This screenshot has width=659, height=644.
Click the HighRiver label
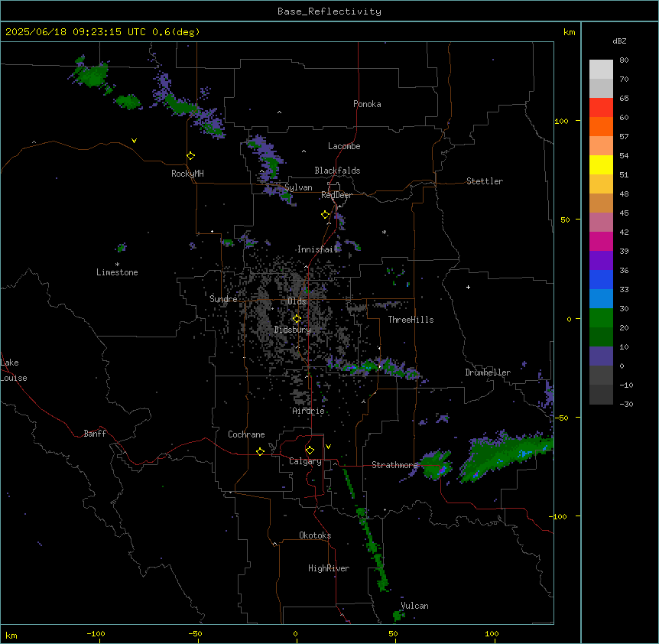coord(329,568)
